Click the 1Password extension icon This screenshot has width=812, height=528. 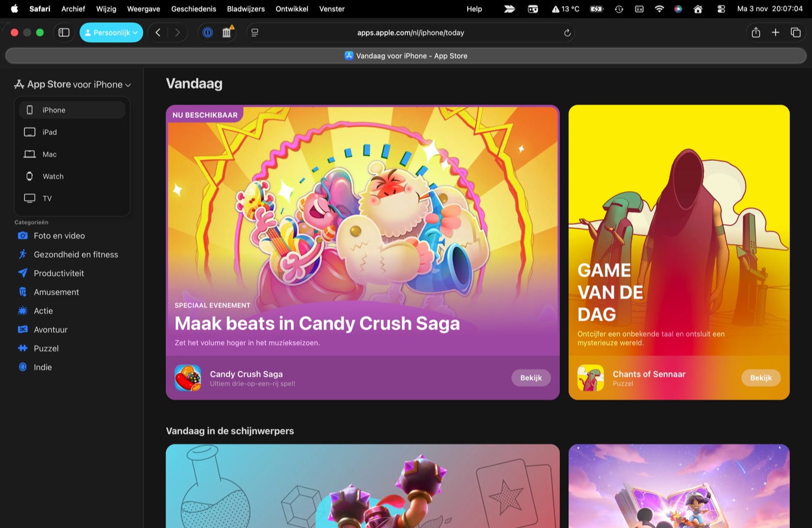208,32
